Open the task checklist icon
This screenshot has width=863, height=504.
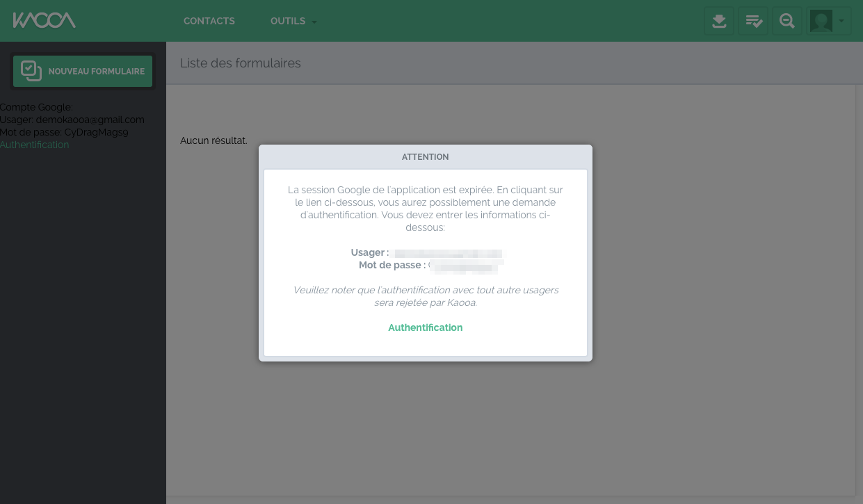point(753,21)
